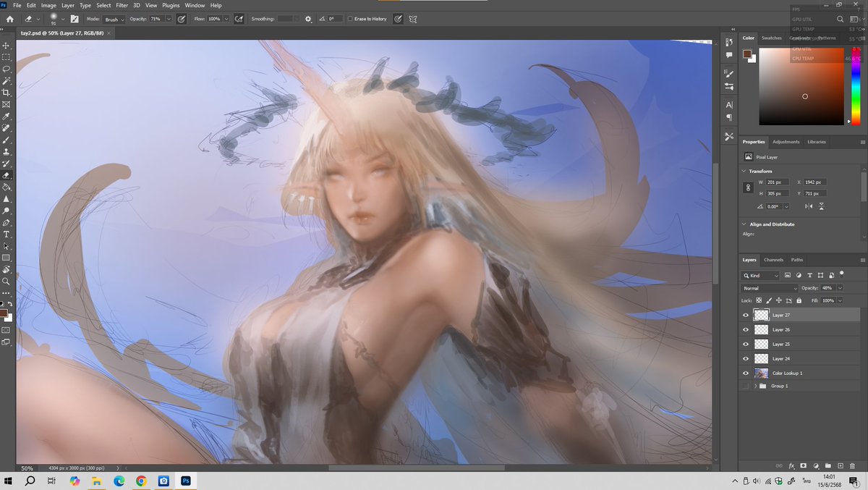The image size is (868, 490).
Task: Hide Color Lookup 1 layer
Action: (746, 373)
